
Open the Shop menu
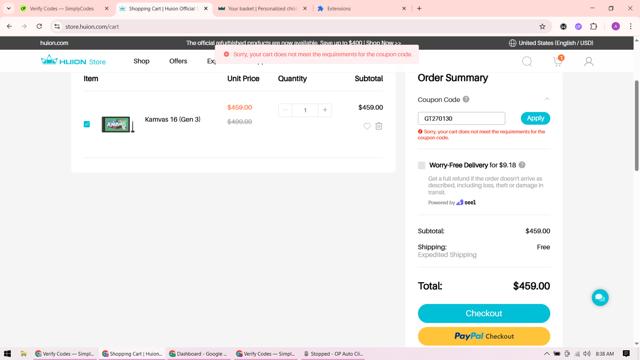click(x=141, y=61)
